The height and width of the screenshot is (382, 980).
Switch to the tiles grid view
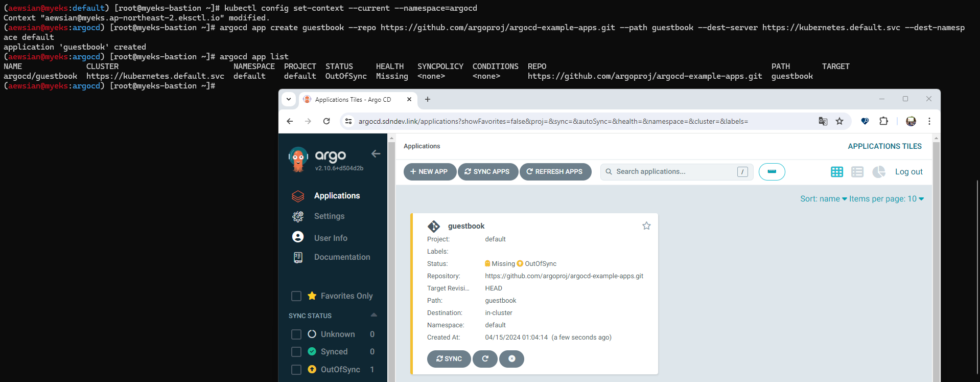[x=837, y=172]
